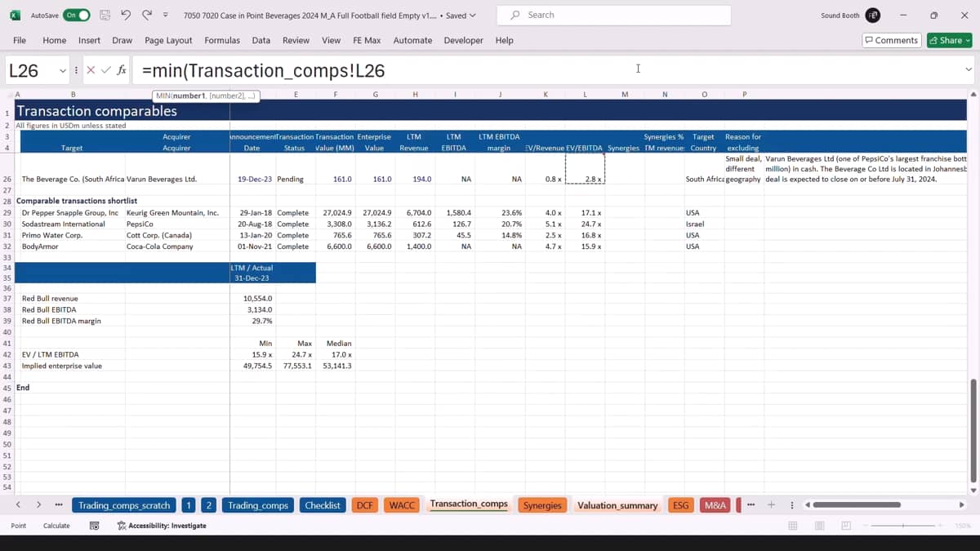Click the Comments button
Screen dimensions: 980x551
pyautogui.click(x=892, y=40)
